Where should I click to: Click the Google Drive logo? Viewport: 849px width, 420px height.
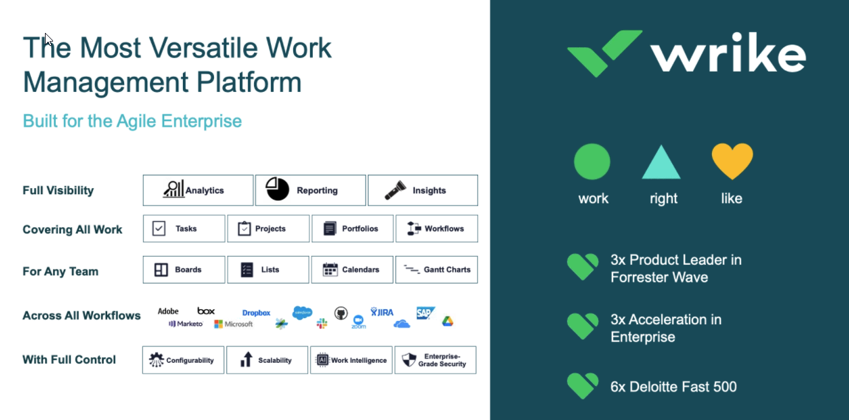coord(447,321)
